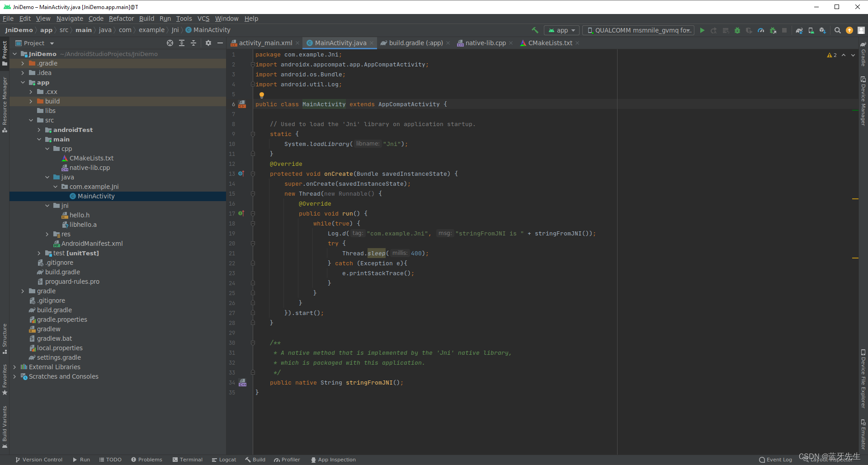Collapse the src folder in the project tree
The image size is (868, 465).
pos(31,120)
